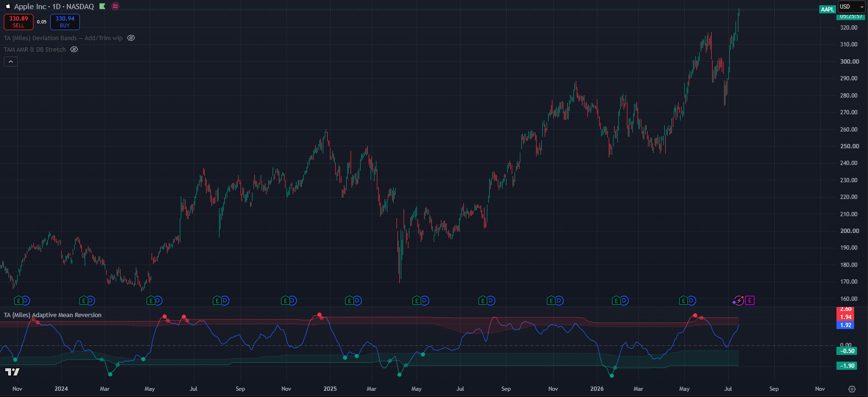Click the magenta upcoming earnings E marker
The width and height of the screenshot is (868, 397).
[749, 300]
